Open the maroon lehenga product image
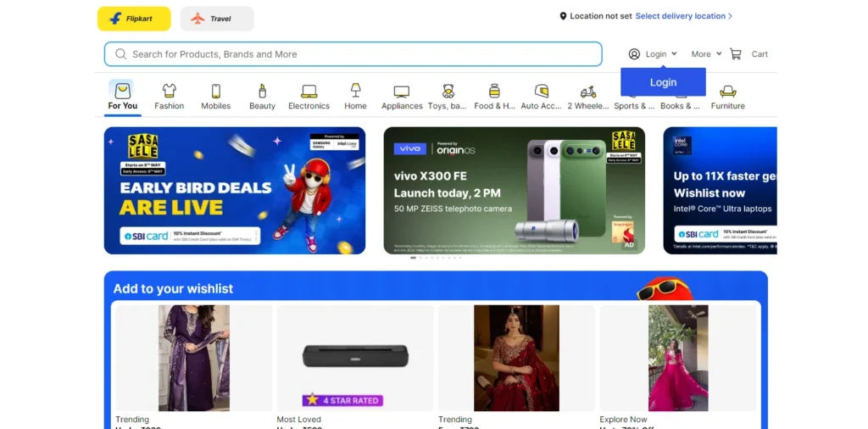 tap(516, 358)
